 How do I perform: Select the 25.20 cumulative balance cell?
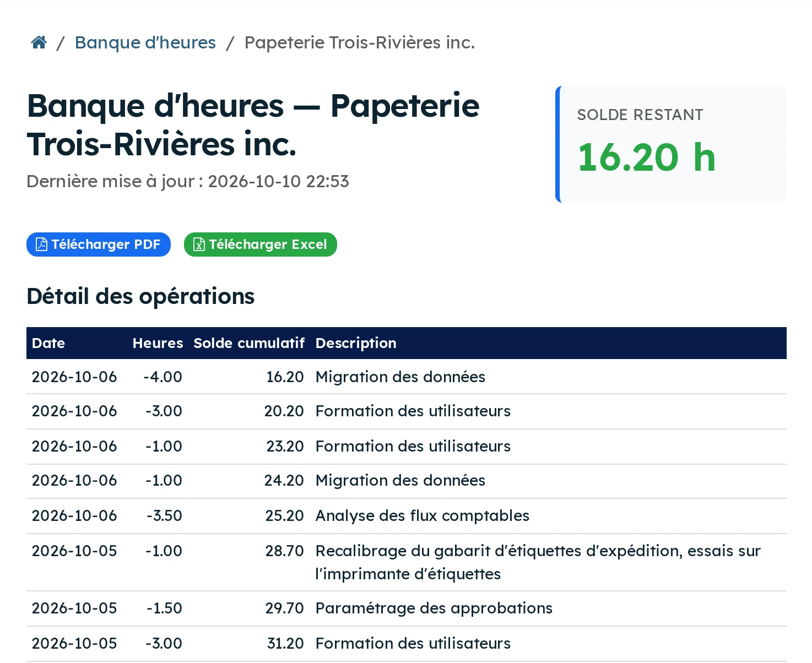pyautogui.click(x=284, y=515)
